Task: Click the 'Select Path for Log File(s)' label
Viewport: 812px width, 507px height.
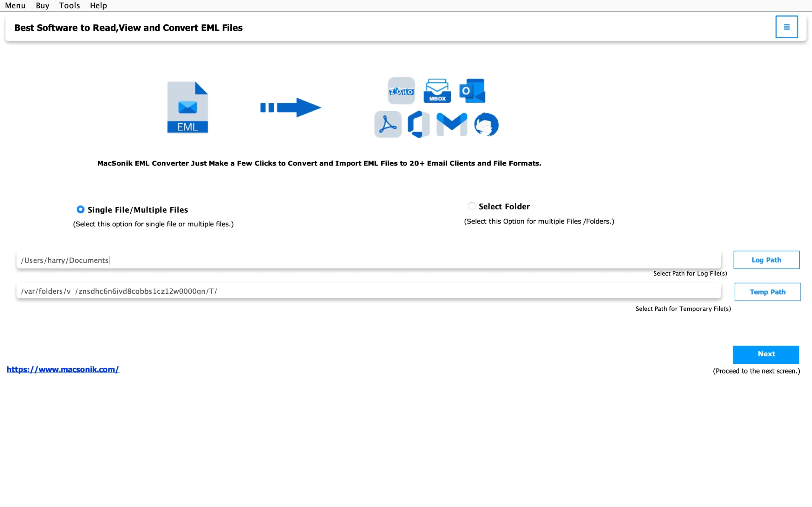Action: [x=690, y=274]
